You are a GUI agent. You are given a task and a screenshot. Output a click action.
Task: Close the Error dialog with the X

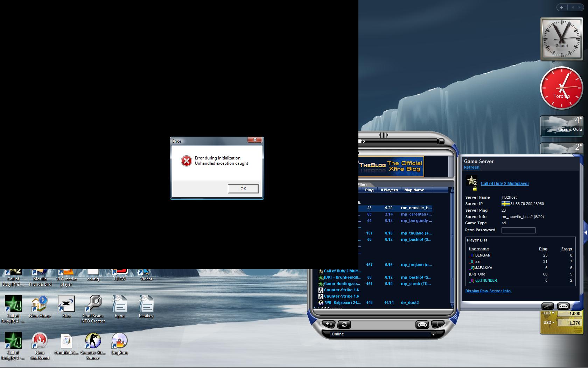(x=255, y=139)
